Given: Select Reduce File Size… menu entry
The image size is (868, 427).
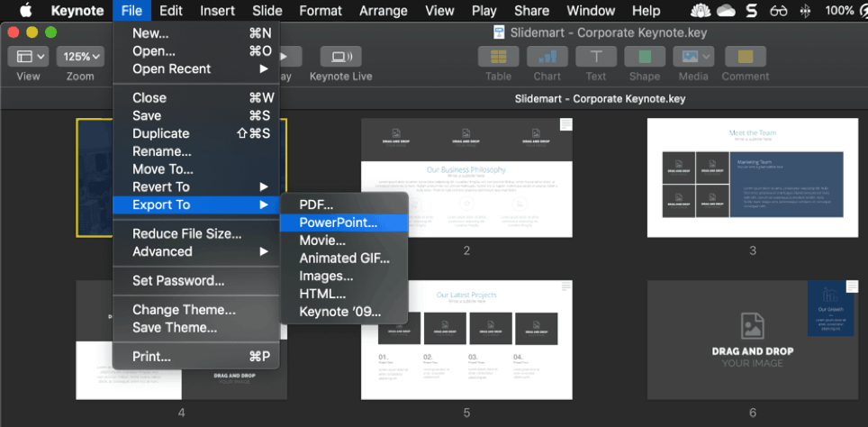Looking at the screenshot, I should [x=186, y=233].
